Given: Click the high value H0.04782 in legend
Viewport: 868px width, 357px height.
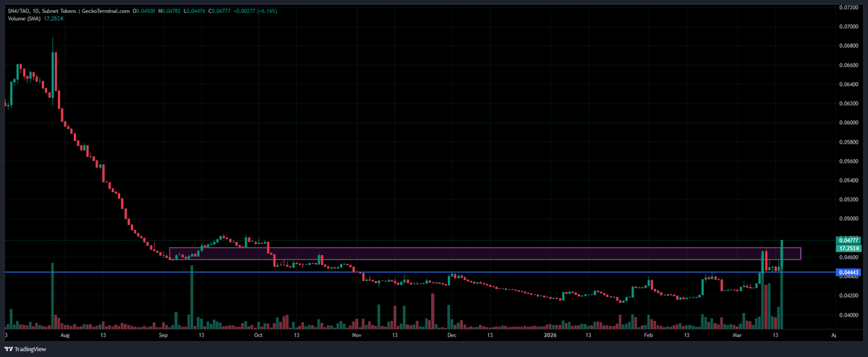Looking at the screenshot, I should click(170, 11).
